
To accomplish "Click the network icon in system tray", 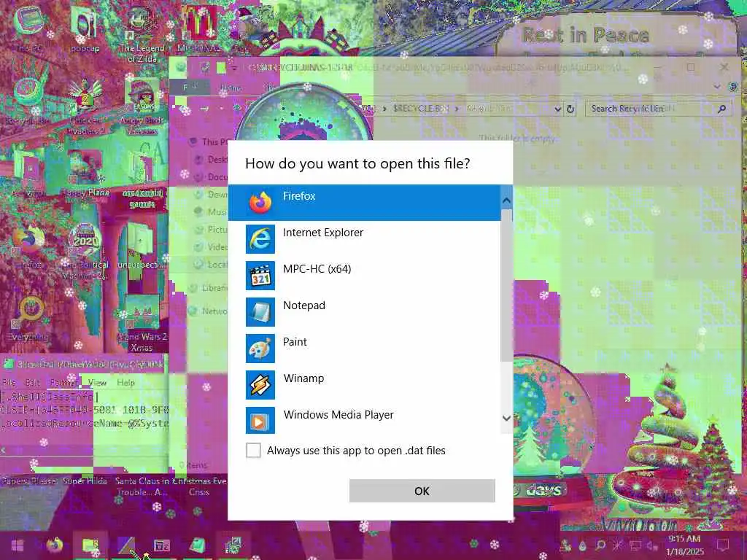I will pos(635,545).
